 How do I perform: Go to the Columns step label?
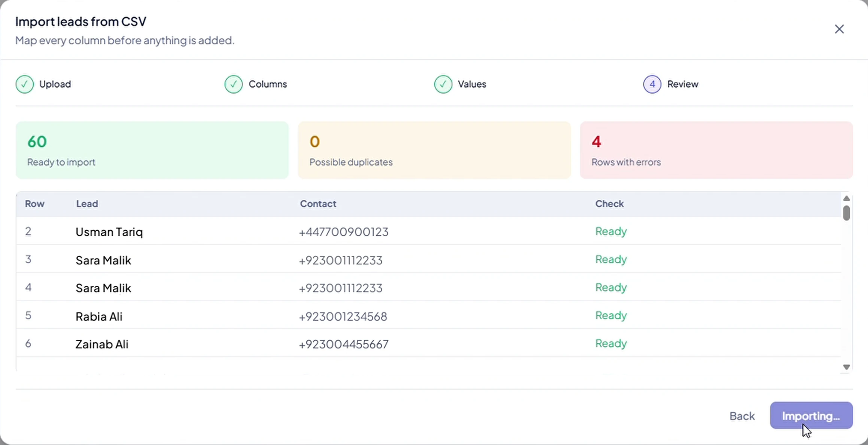[268, 84]
